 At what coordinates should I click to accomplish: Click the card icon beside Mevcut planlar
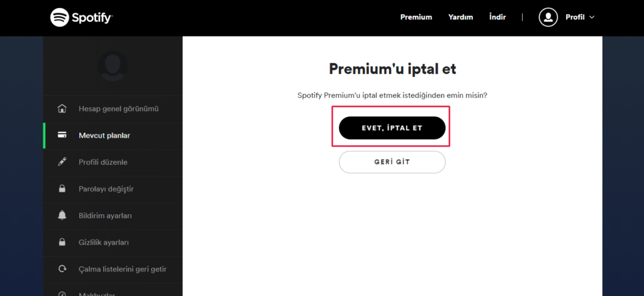click(62, 135)
